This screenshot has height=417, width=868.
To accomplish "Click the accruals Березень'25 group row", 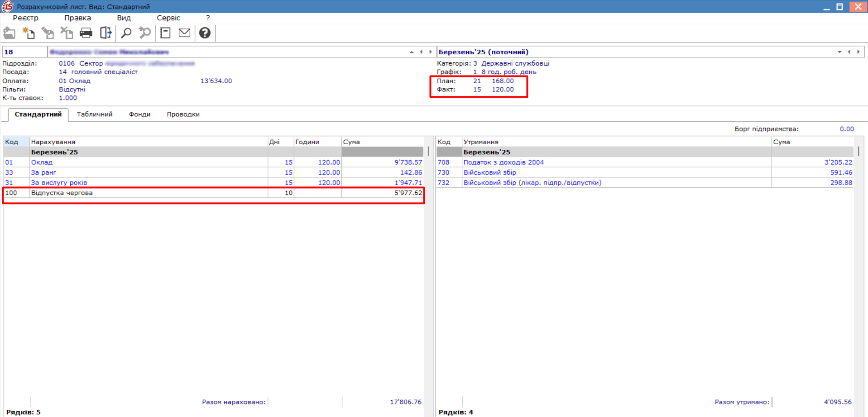I will [213, 152].
